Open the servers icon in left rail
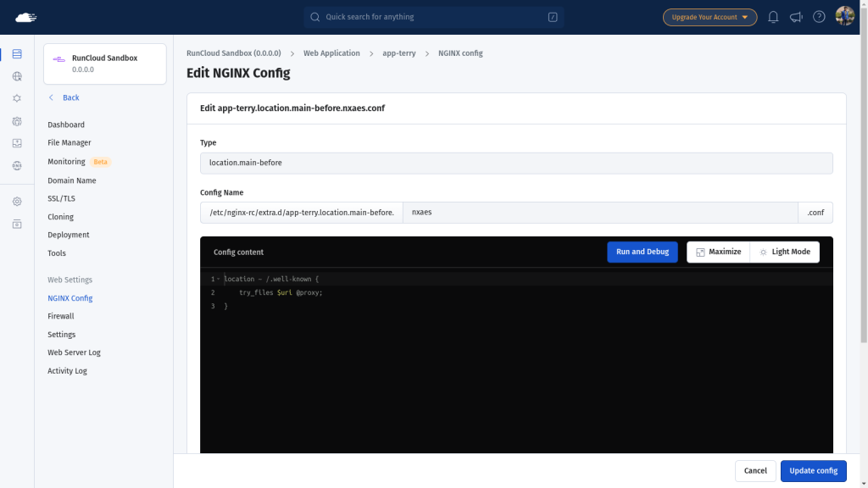Viewport: 868px width, 488px height. tap(17, 54)
